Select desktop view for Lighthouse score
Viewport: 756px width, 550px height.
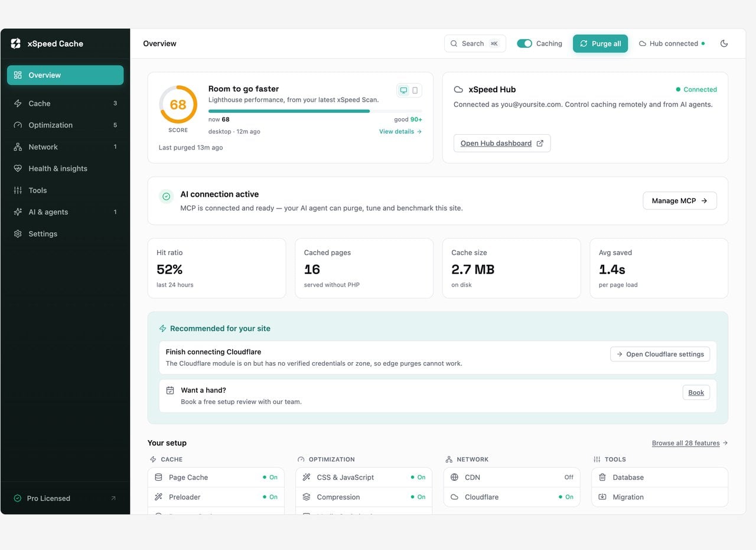[403, 90]
